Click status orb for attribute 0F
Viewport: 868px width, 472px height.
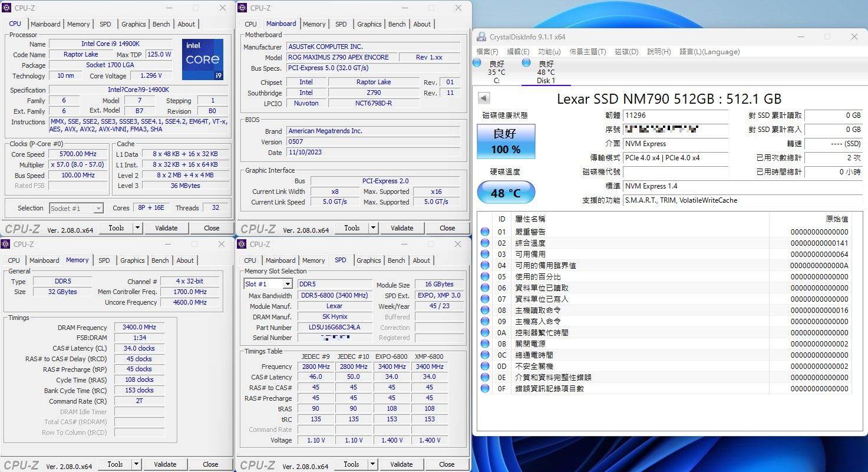click(485, 389)
